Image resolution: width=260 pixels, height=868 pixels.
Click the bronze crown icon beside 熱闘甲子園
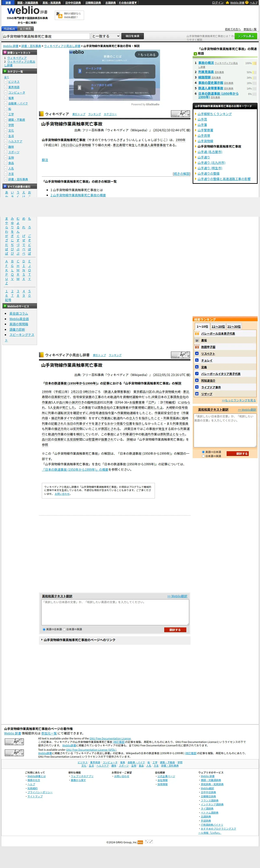click(x=197, y=347)
